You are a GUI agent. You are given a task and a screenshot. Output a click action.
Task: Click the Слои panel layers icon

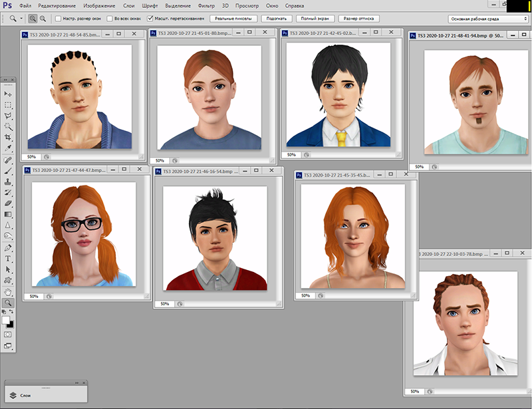(x=13, y=395)
